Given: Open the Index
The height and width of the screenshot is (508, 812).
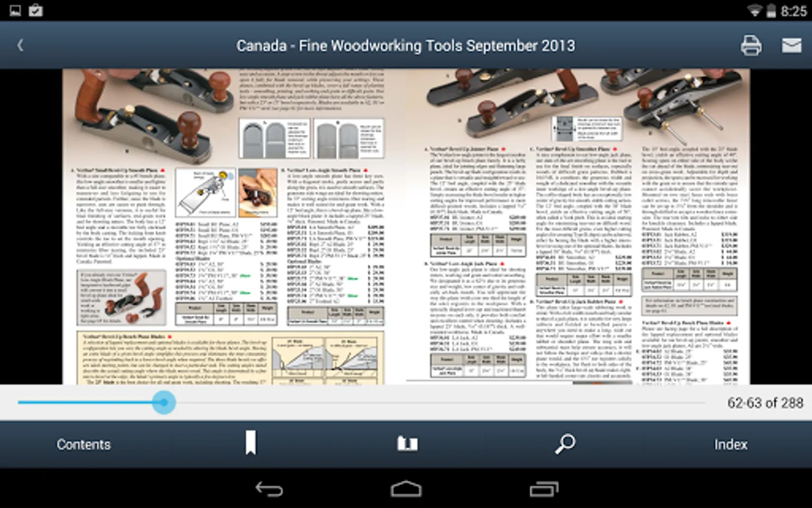Looking at the screenshot, I should coord(731,444).
